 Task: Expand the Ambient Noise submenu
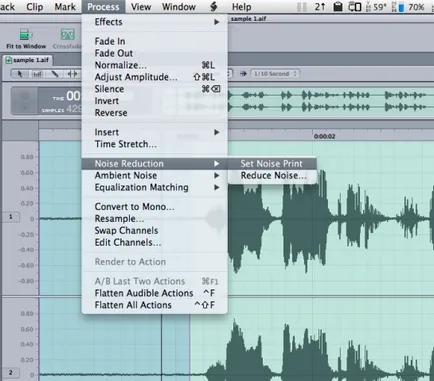(x=155, y=175)
